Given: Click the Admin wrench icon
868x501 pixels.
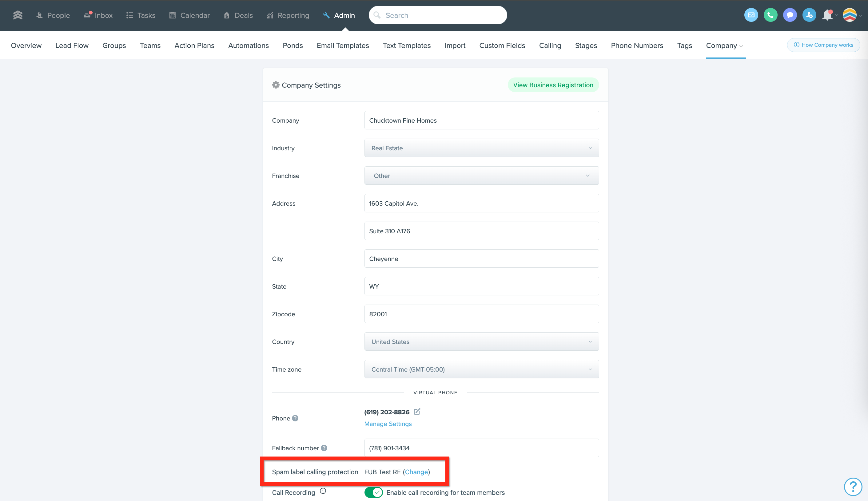Looking at the screenshot, I should [x=326, y=15].
